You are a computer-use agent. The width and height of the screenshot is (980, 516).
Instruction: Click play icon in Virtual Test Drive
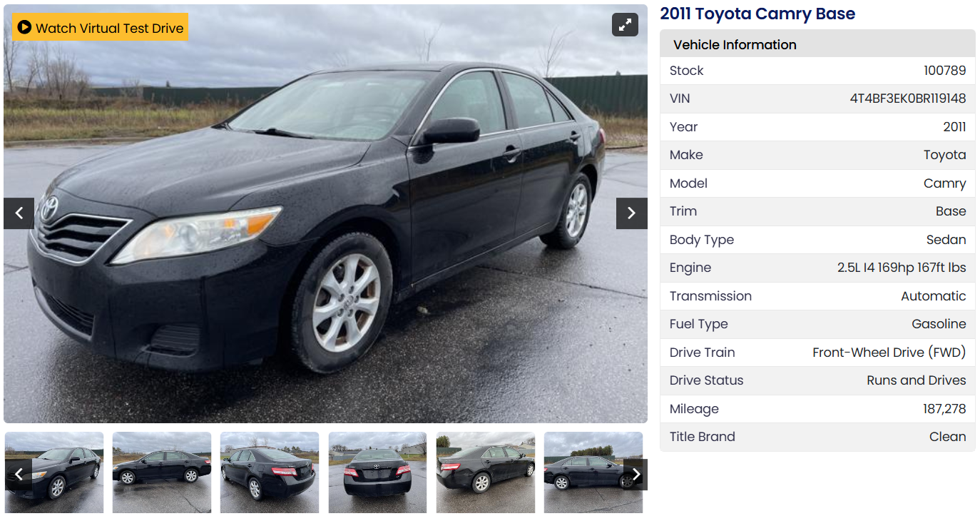24,27
